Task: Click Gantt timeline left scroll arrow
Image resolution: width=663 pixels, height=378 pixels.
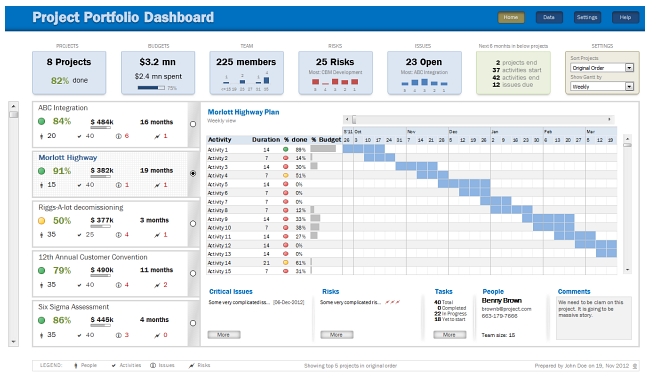Action: coord(347,119)
